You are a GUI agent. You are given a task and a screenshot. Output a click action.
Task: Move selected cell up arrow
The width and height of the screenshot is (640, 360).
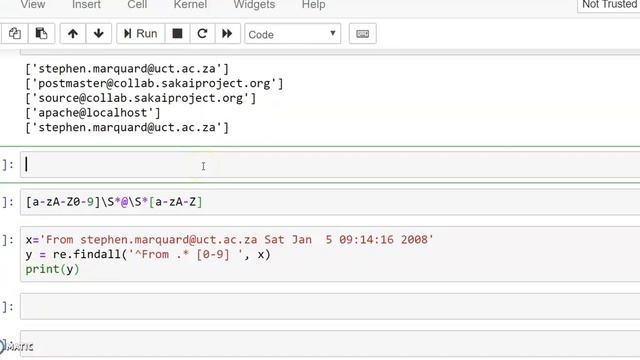[x=73, y=33]
